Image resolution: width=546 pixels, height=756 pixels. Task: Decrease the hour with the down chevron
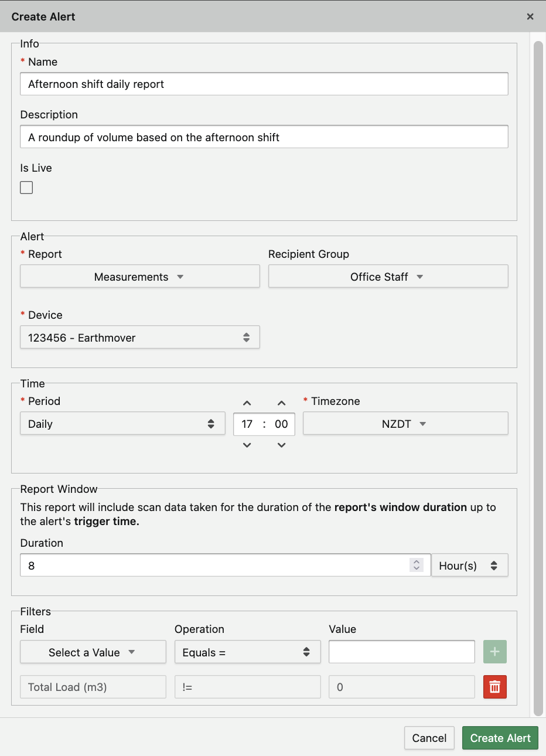tap(247, 445)
